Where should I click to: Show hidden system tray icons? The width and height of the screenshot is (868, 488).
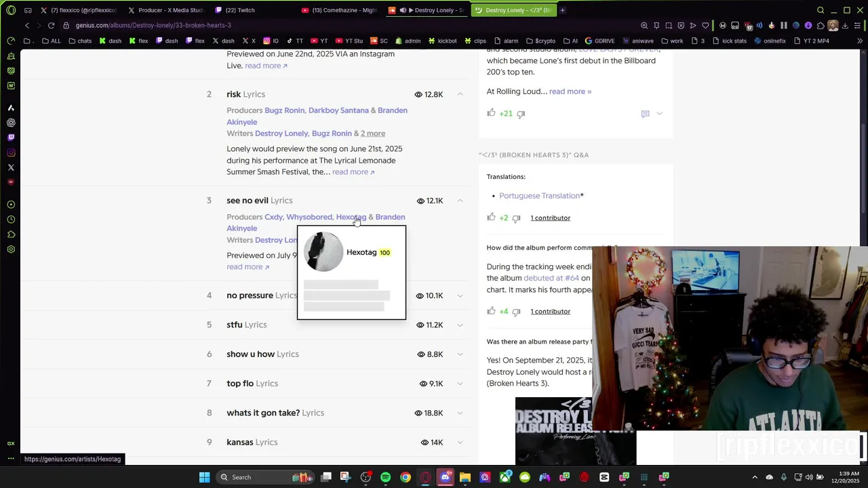click(x=755, y=477)
